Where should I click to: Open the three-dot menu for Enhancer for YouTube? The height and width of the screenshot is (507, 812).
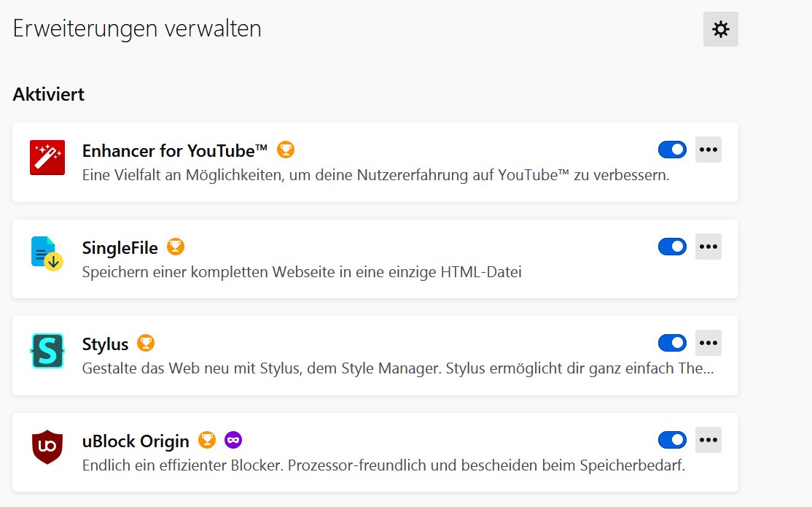click(708, 150)
